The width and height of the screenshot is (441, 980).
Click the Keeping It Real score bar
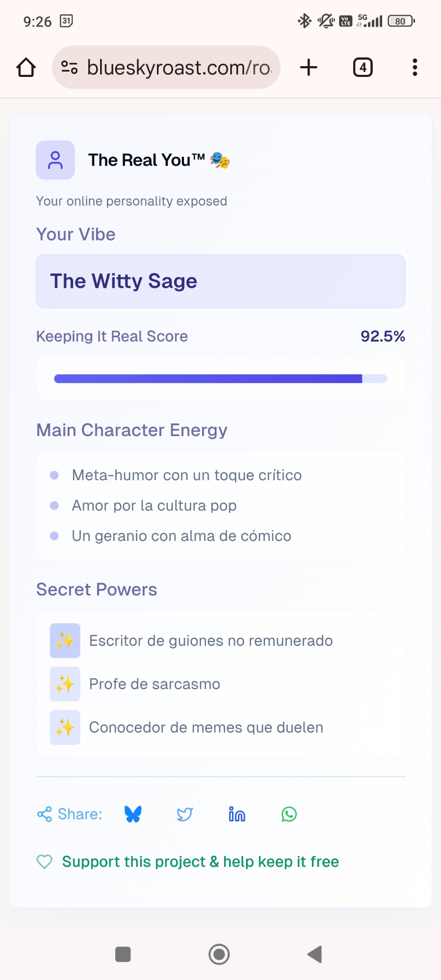click(x=220, y=379)
